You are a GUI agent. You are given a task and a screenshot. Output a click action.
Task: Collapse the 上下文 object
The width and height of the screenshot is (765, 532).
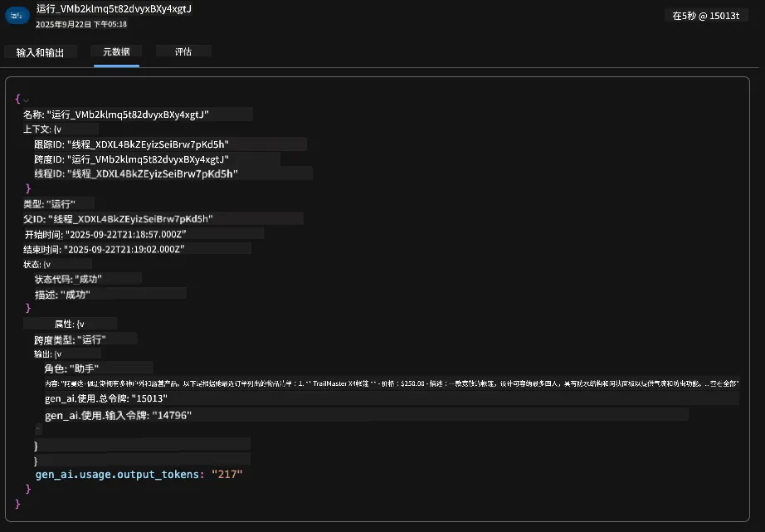[58, 129]
